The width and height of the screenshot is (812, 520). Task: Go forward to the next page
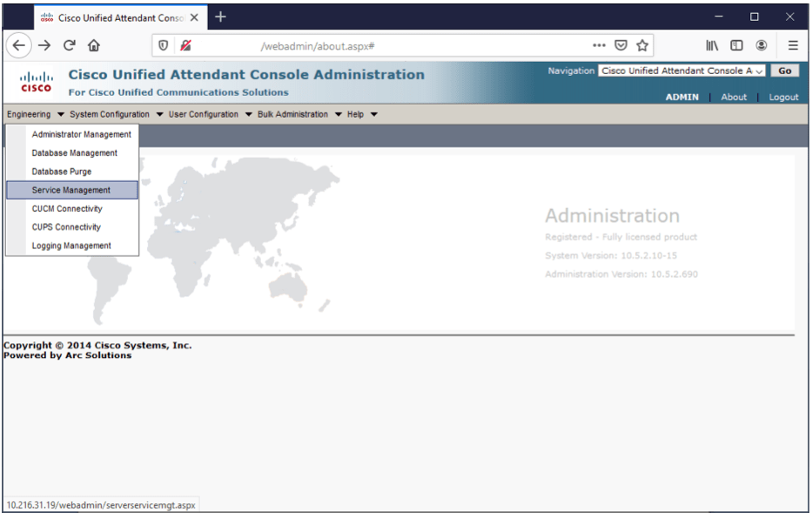pyautogui.click(x=44, y=45)
